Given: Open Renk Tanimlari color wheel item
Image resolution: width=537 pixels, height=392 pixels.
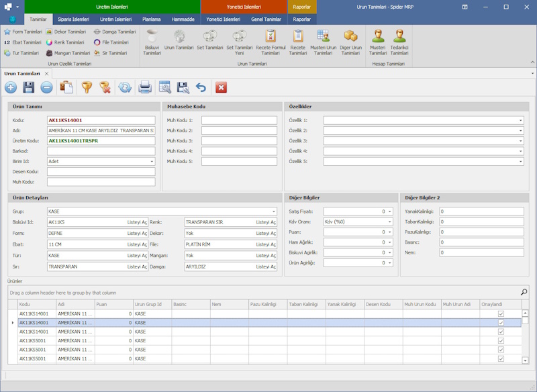Looking at the screenshot, I should [65, 42].
